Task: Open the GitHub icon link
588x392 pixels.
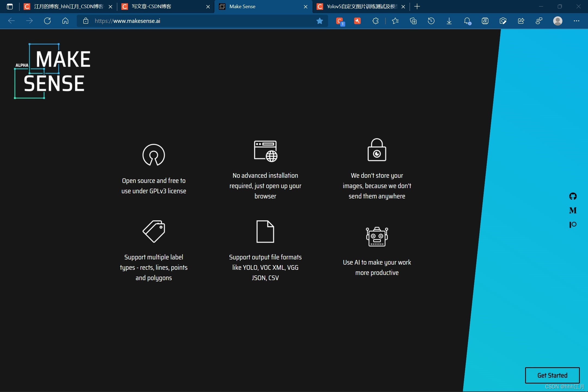Action: pos(573,196)
